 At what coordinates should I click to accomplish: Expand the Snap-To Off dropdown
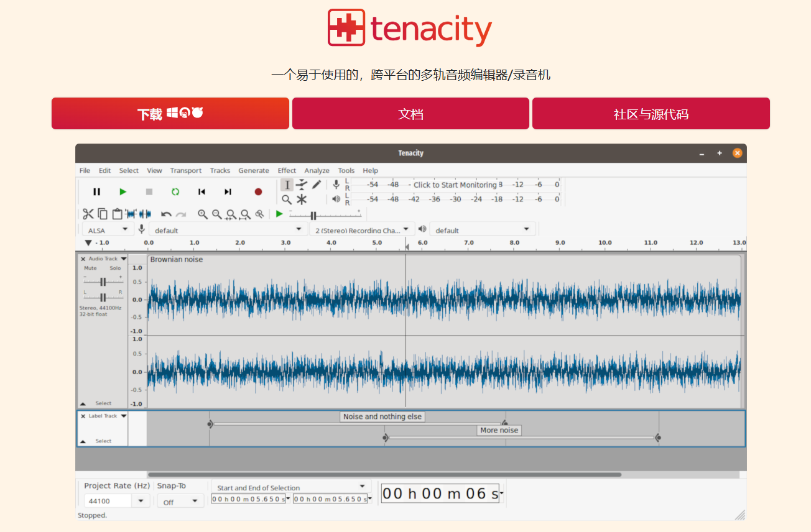point(180,502)
